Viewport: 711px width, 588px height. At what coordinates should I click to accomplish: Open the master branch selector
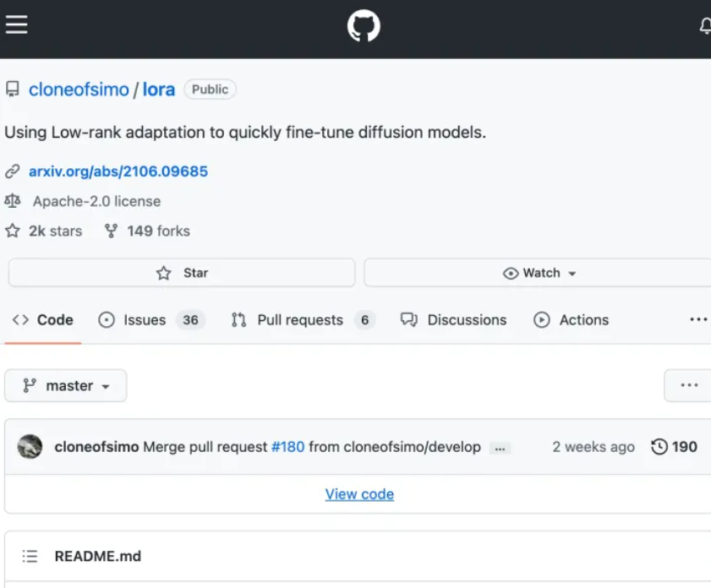pos(66,385)
